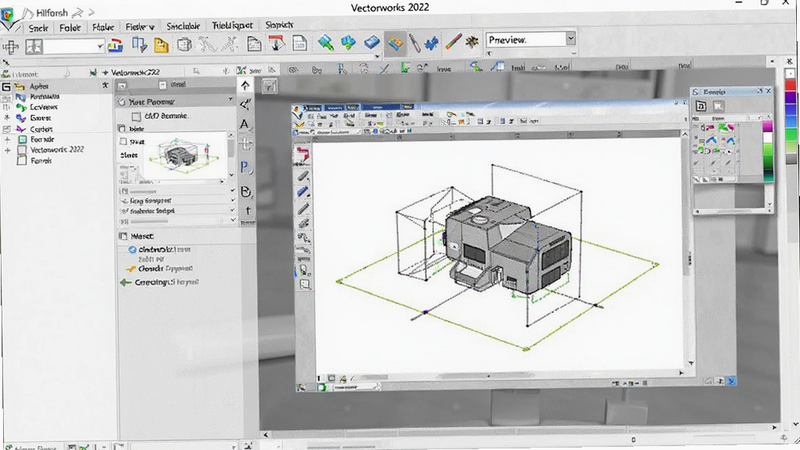Select the Gaven tree item

[x=40, y=118]
